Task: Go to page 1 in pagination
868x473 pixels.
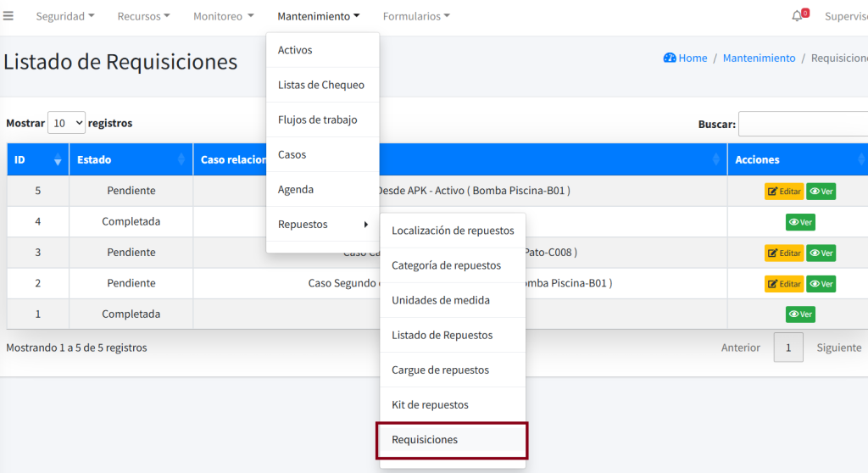Action: (788, 348)
